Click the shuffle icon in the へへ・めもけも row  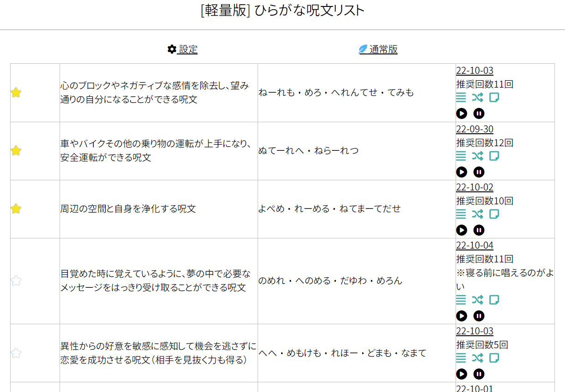click(x=477, y=358)
